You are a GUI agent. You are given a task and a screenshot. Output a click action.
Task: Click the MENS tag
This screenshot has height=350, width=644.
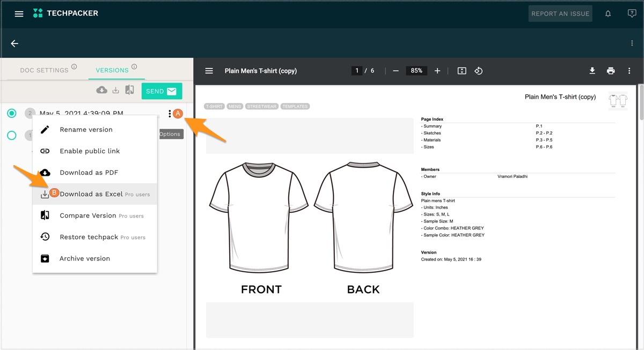coord(235,106)
